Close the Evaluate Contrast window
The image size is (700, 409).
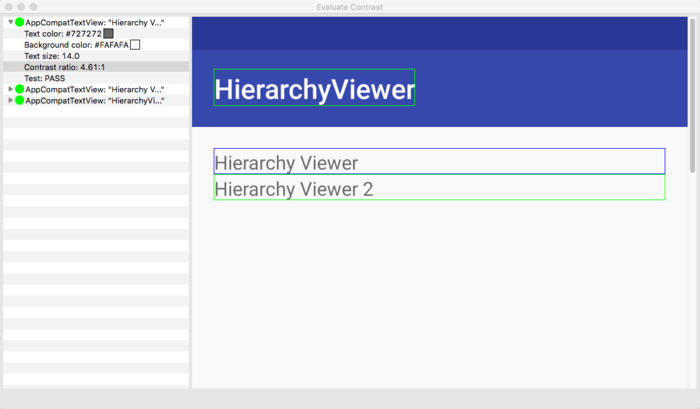pyautogui.click(x=8, y=7)
